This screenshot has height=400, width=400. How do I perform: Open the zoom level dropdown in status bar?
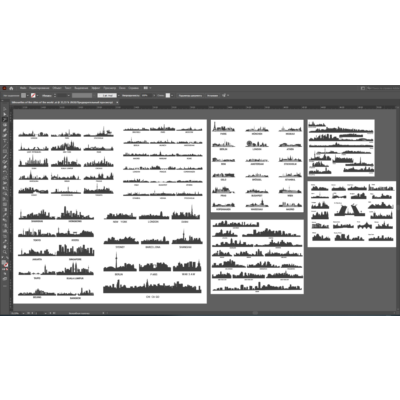point(23,313)
